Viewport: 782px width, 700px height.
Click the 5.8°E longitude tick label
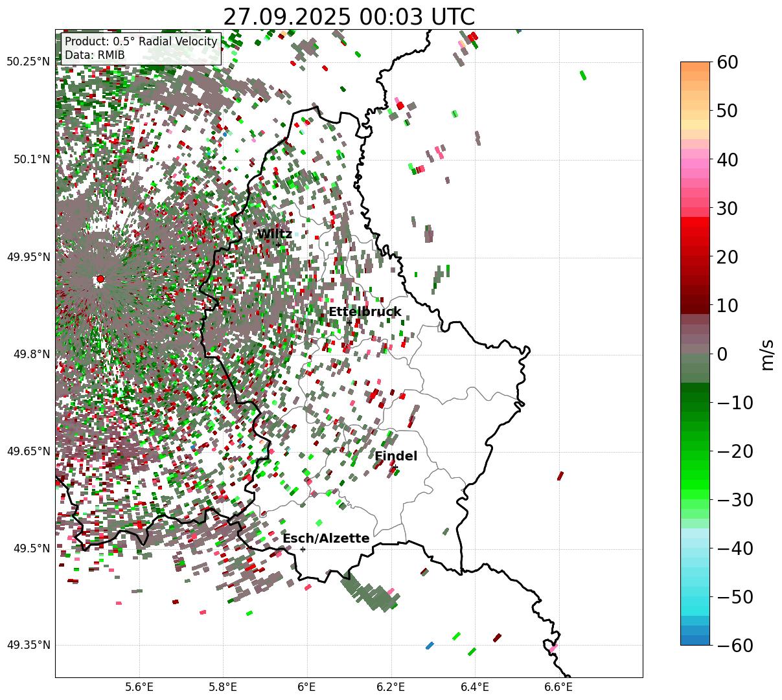click(223, 687)
